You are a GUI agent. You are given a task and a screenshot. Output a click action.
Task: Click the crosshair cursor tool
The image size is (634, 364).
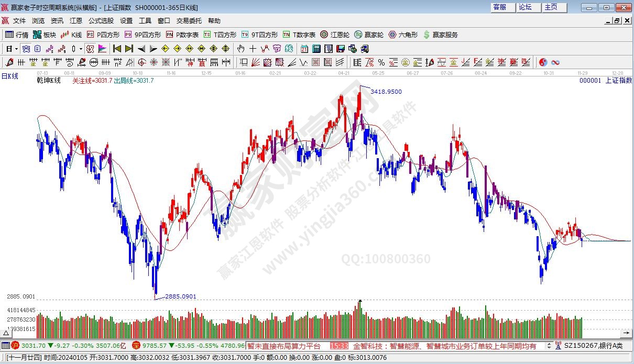coord(253,49)
